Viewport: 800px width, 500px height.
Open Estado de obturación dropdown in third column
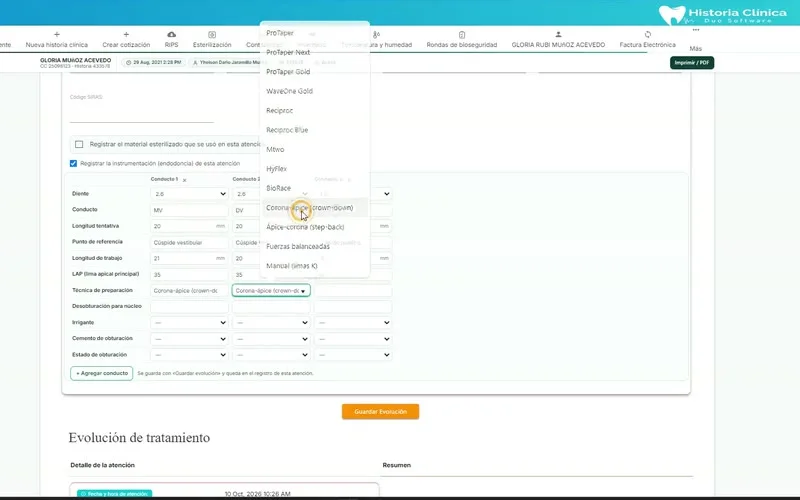[353, 355]
